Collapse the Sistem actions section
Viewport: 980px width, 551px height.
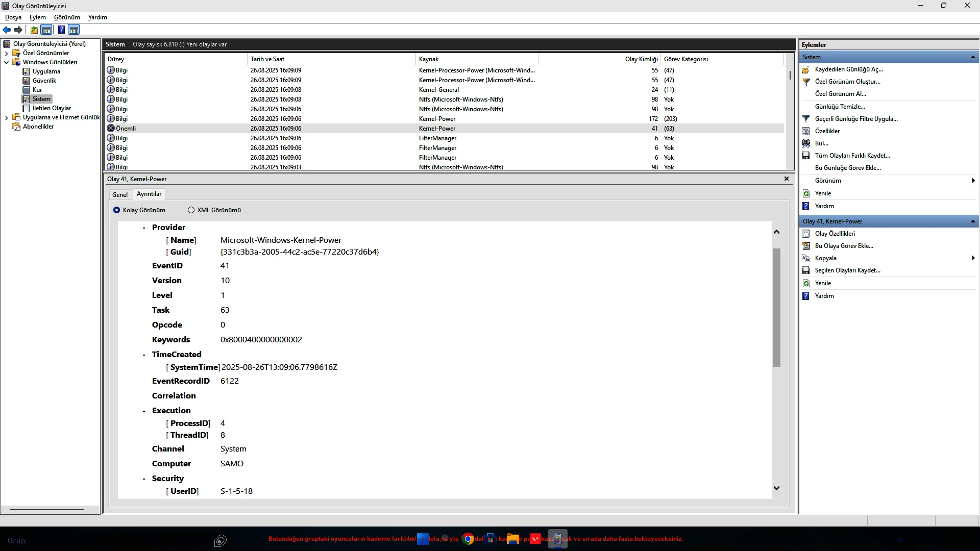coord(973,57)
